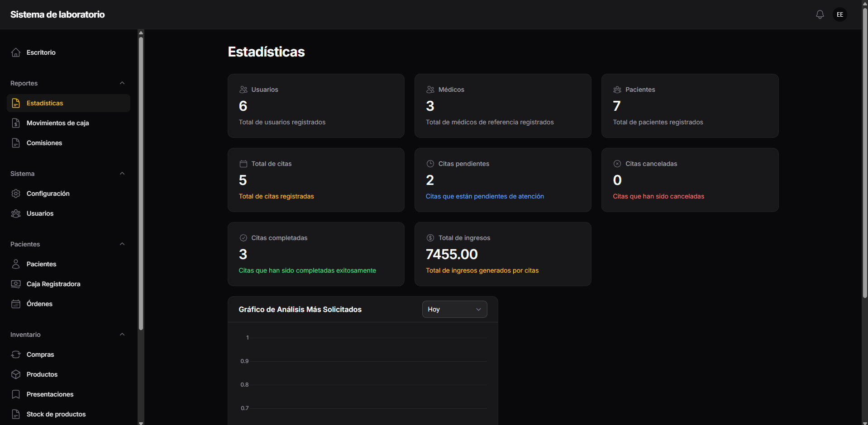Click the Configuración gear icon

click(16, 194)
